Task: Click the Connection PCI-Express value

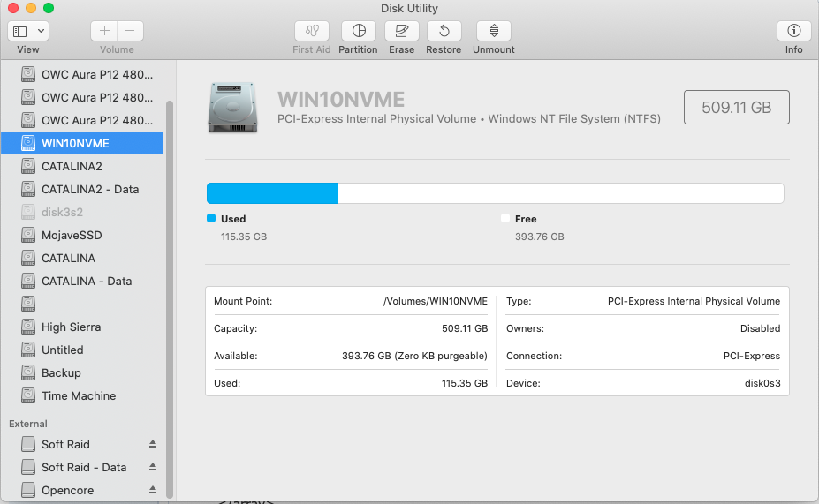Action: [x=752, y=356]
